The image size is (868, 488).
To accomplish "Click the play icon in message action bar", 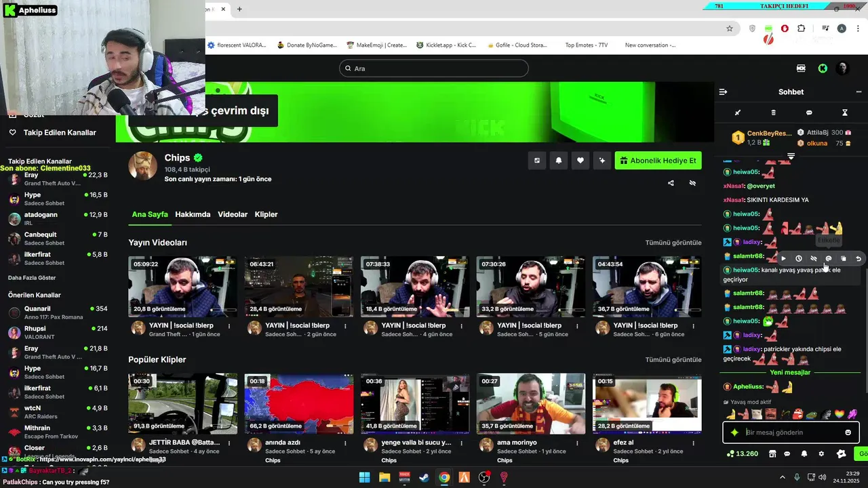I will [x=784, y=258].
